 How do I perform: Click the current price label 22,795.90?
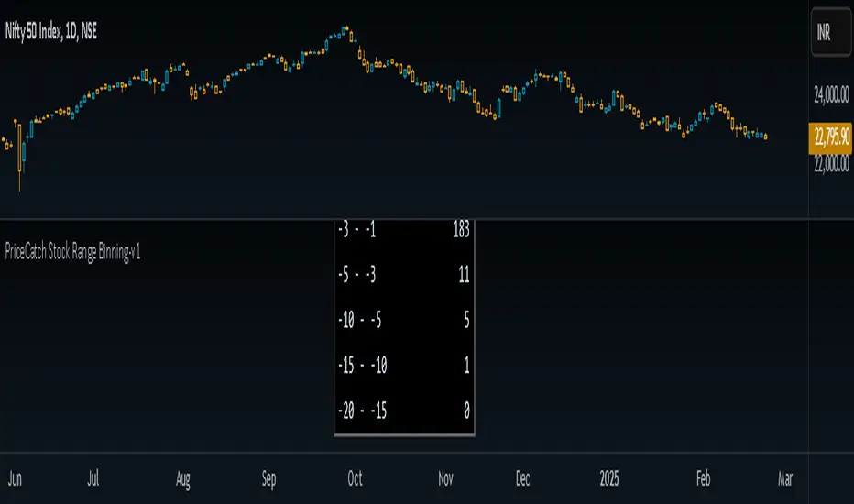pyautogui.click(x=830, y=136)
